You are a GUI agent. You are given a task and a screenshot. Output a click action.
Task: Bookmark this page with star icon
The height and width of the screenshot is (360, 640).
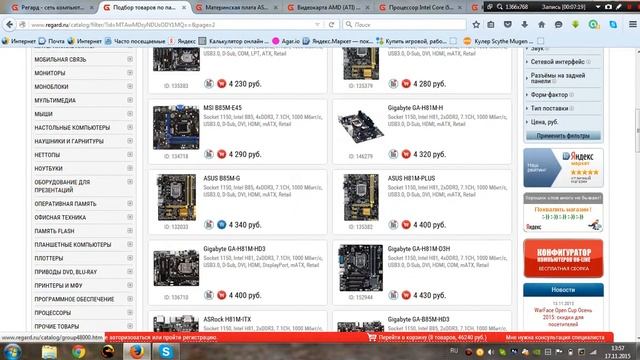coord(476,24)
